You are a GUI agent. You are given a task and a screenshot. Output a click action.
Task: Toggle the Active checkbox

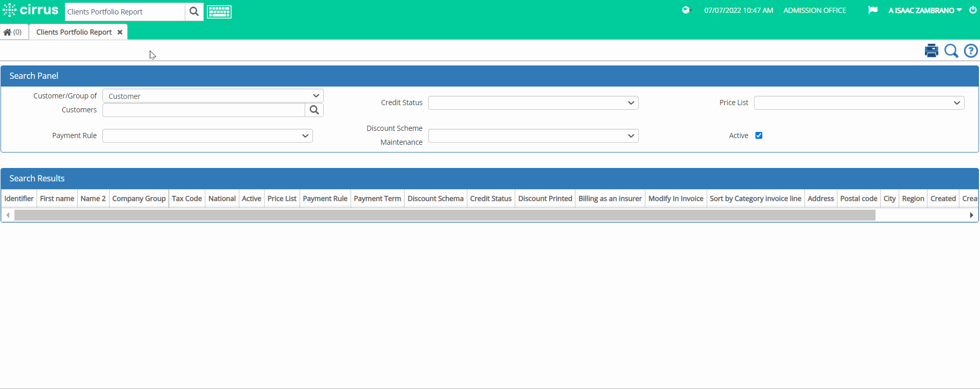click(759, 136)
